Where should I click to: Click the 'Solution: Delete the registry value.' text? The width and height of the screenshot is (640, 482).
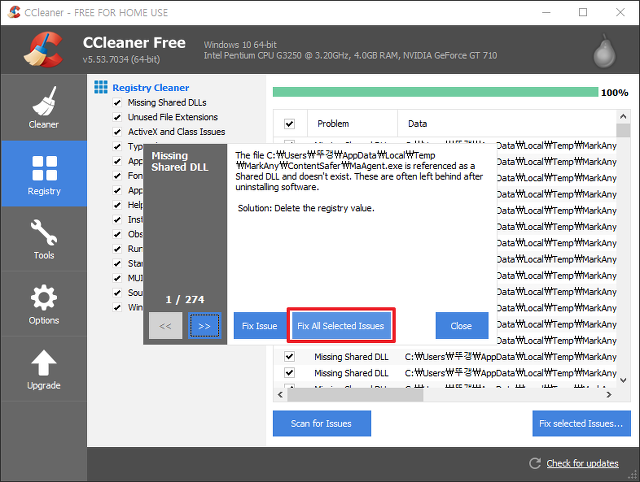pyautogui.click(x=306, y=208)
